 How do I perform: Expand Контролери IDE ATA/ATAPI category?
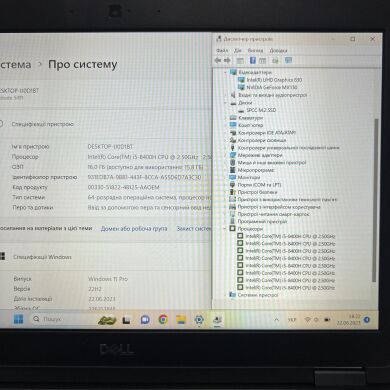coord(226,133)
